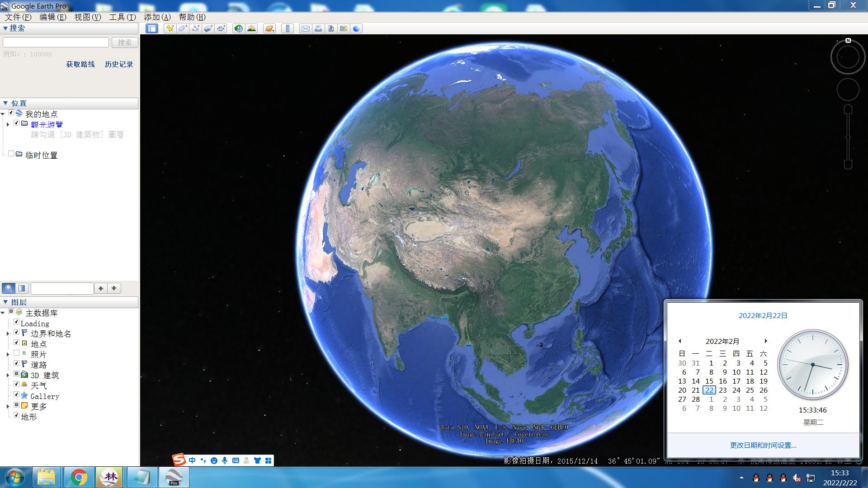This screenshot has width=868, height=488.
Task: Expand the 边界和地名 layer node
Action: tap(8, 333)
